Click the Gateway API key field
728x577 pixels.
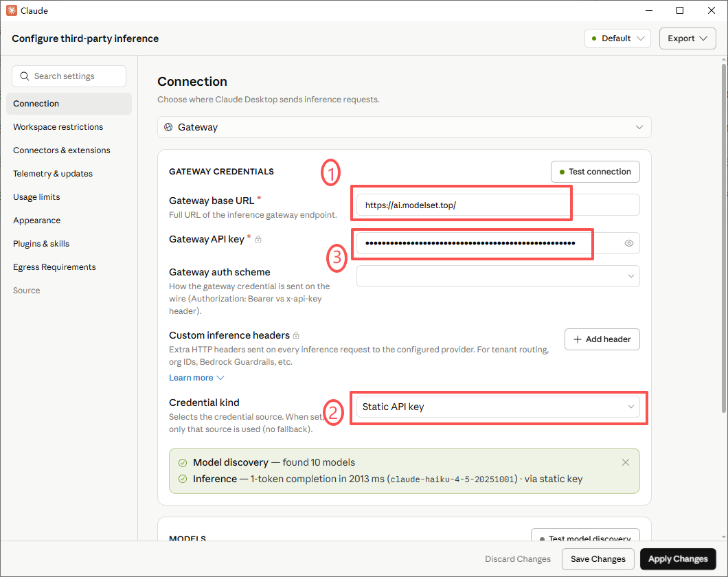click(498, 243)
